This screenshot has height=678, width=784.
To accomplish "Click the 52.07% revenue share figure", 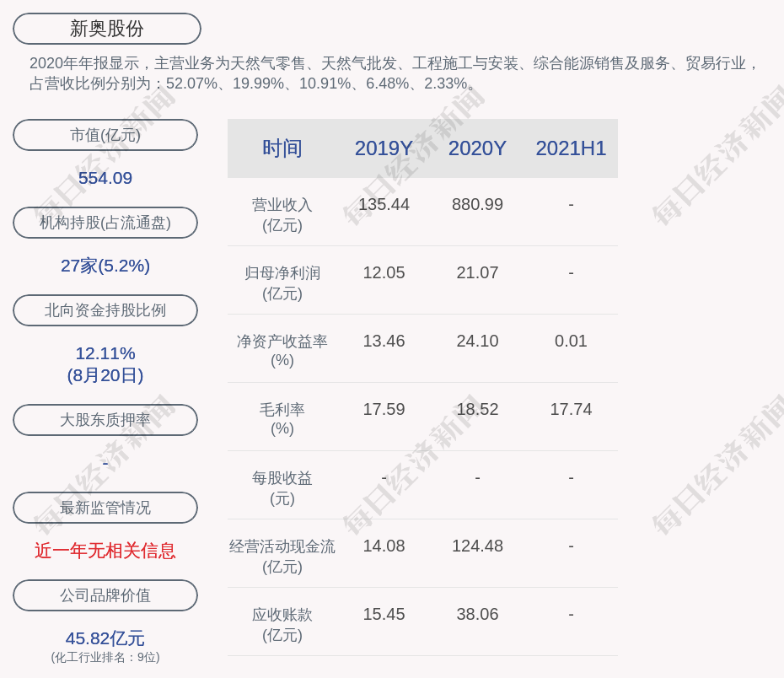I will [191, 83].
